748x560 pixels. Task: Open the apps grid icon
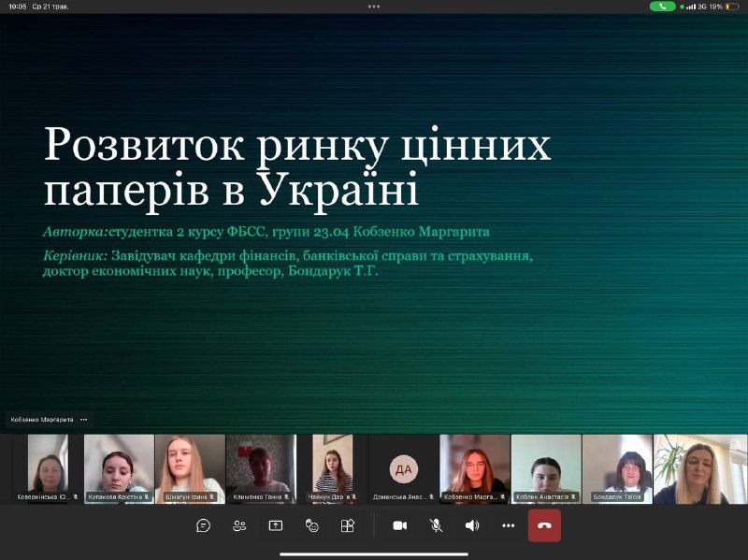tap(347, 525)
